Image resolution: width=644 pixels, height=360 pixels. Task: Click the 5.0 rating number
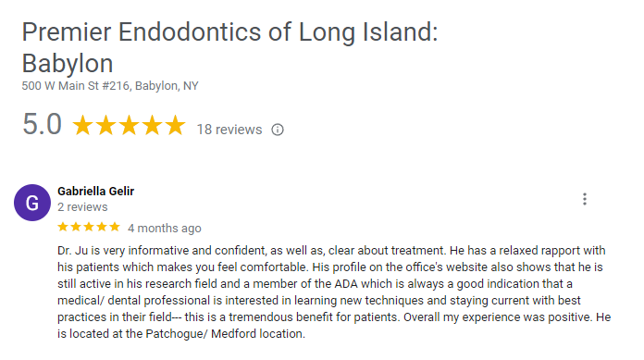[42, 124]
